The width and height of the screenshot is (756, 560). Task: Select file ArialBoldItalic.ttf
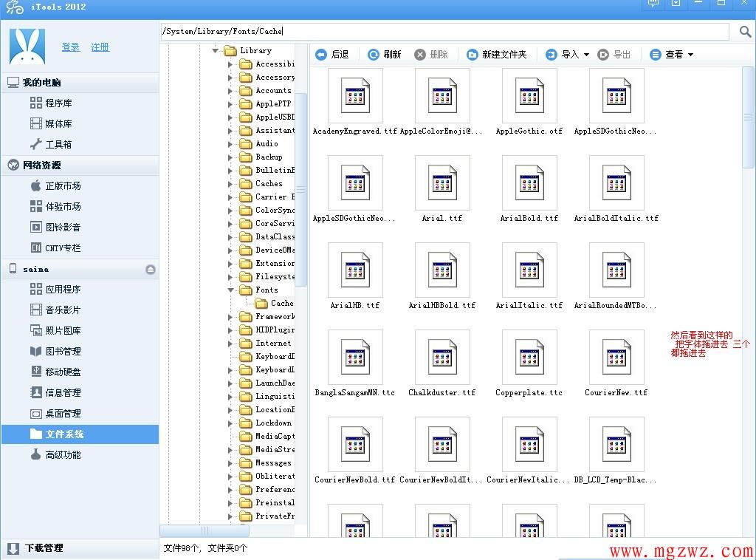pos(616,189)
